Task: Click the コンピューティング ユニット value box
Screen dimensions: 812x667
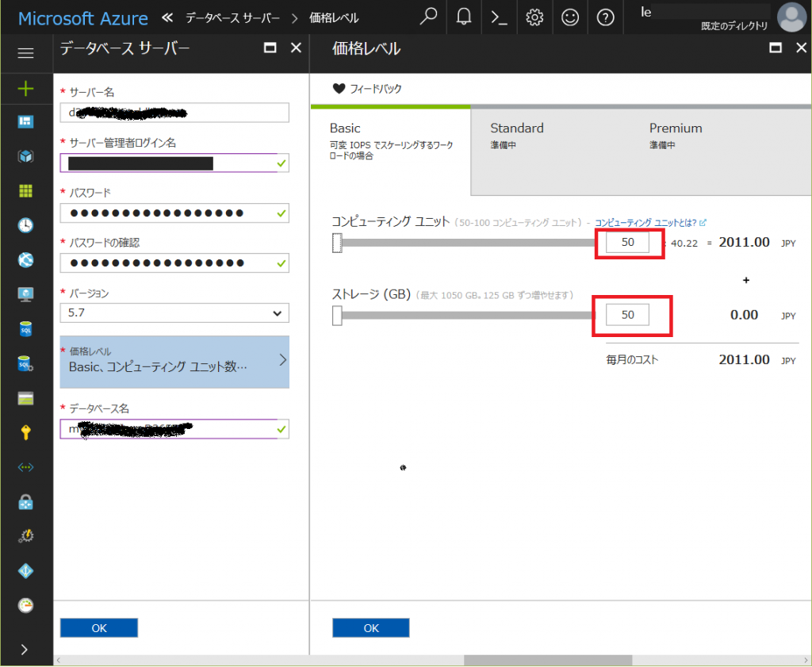Action: click(x=627, y=243)
